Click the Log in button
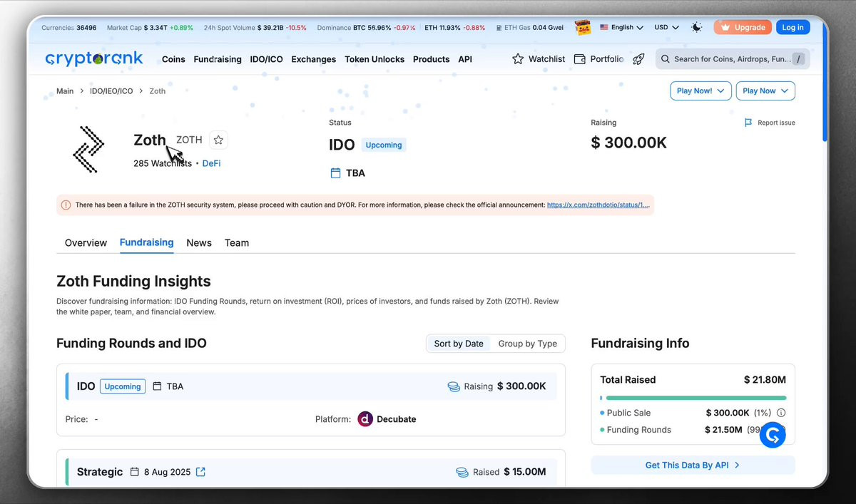Viewport: 856px width, 504px height. tap(793, 28)
